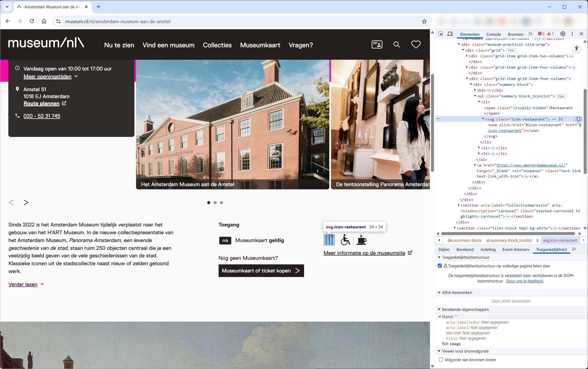
Task: Open the Indeling pane tab
Action: point(488,249)
